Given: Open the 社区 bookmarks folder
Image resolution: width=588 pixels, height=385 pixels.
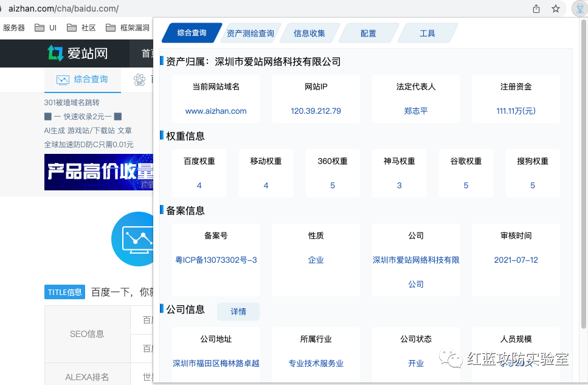Looking at the screenshot, I should [81, 28].
